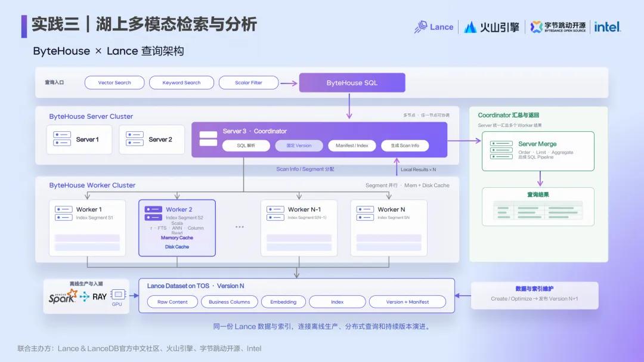This screenshot has height=362, width=644.
Task: Click the Scan Info / Segment 分配 label
Action: coord(305,169)
